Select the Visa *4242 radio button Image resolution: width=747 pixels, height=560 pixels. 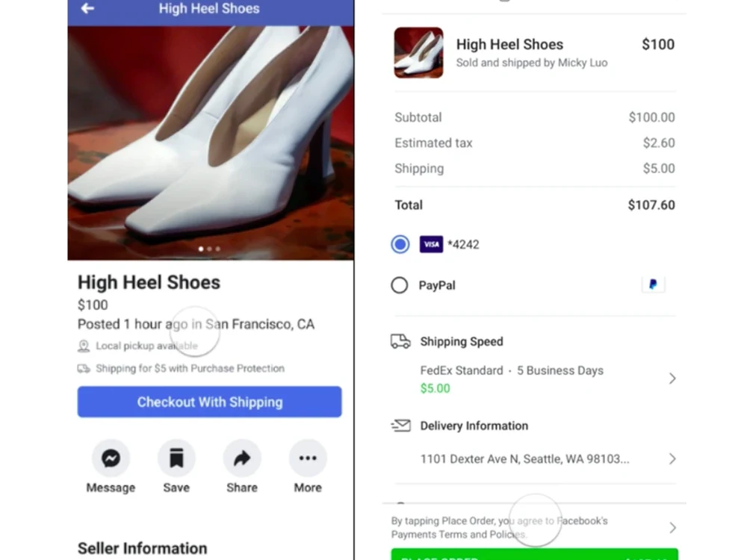click(400, 244)
